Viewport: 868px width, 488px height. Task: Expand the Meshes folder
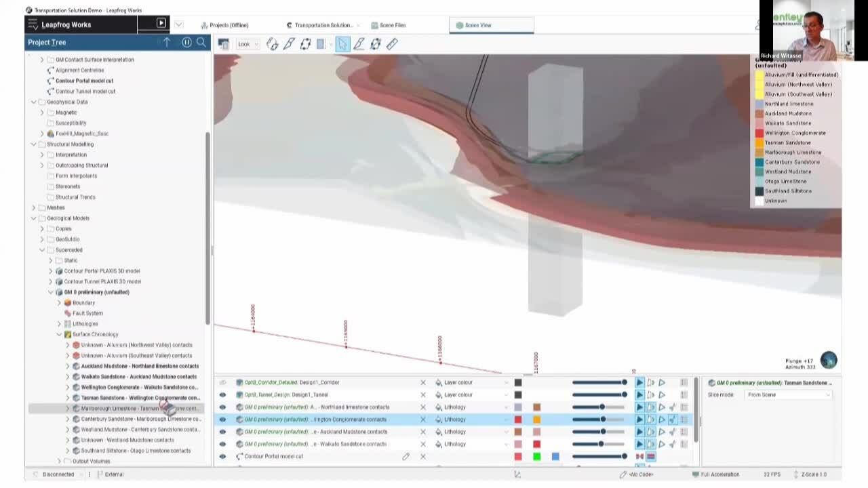click(x=33, y=207)
